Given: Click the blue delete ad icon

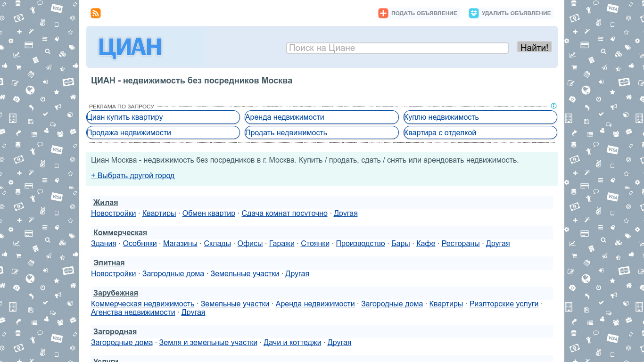Looking at the screenshot, I should pos(474,13).
